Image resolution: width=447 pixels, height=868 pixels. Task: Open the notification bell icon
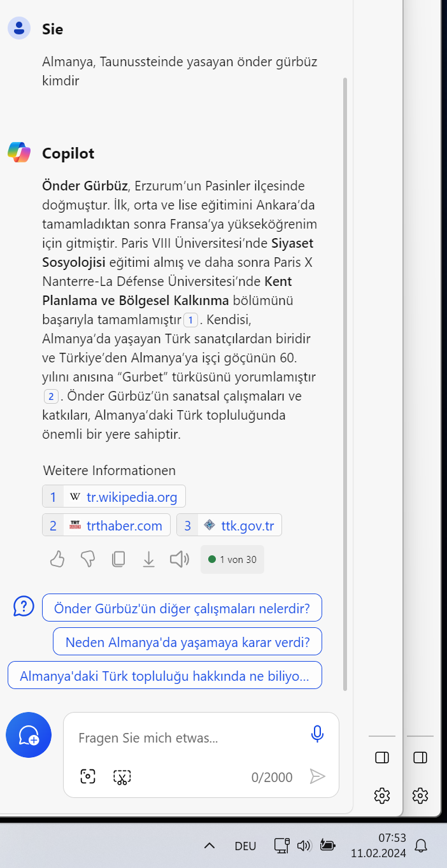coord(421,845)
